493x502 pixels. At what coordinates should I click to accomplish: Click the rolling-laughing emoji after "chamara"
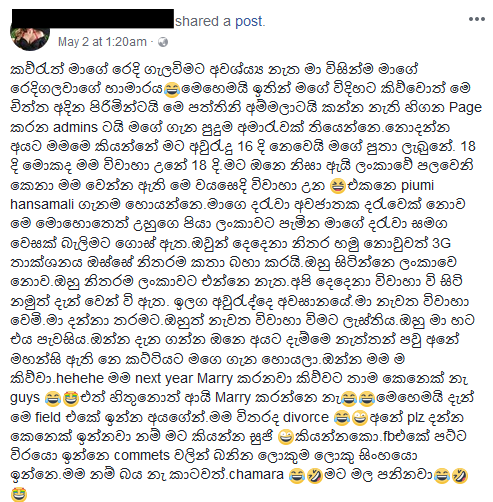point(314,476)
